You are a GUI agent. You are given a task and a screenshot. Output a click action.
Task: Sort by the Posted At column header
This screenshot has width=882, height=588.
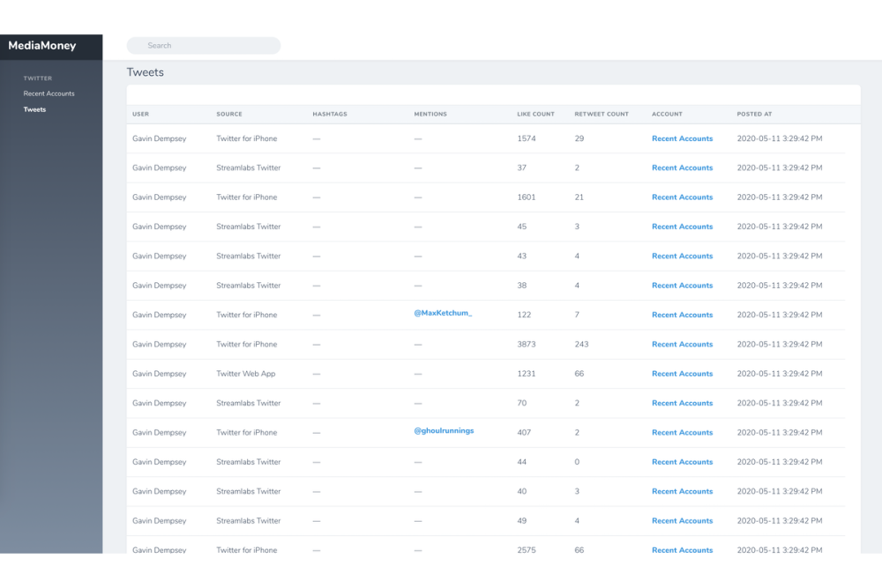coord(754,114)
